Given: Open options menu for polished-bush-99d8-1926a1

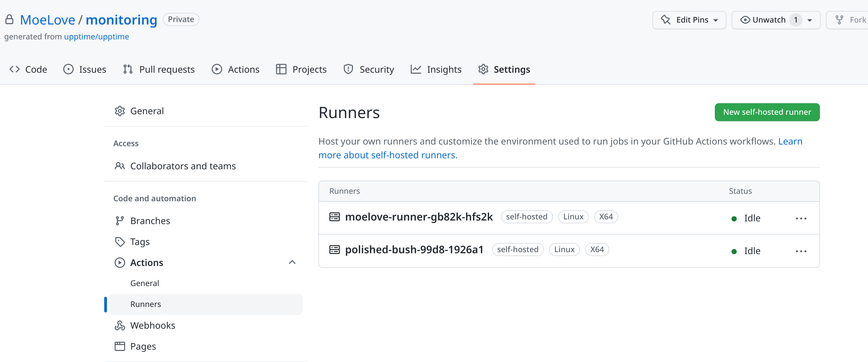Looking at the screenshot, I should point(801,251).
